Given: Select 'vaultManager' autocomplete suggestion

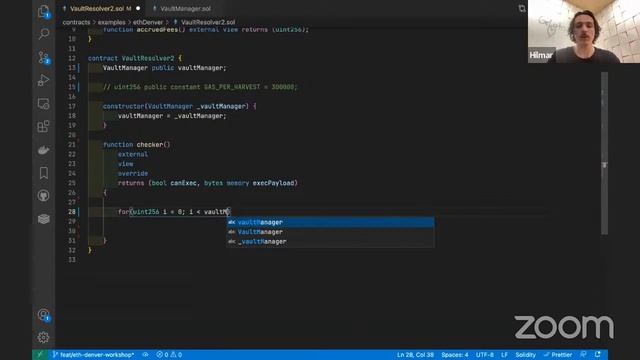Looking at the screenshot, I should click(x=331, y=222).
